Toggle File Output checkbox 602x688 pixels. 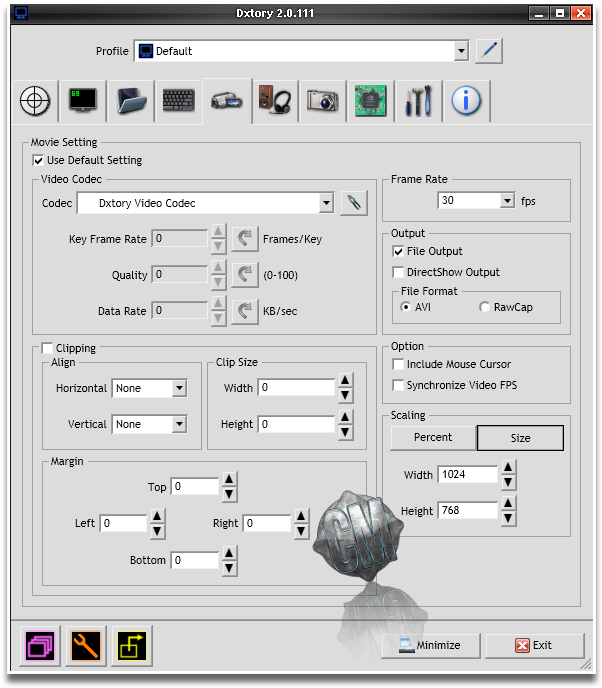click(x=398, y=251)
